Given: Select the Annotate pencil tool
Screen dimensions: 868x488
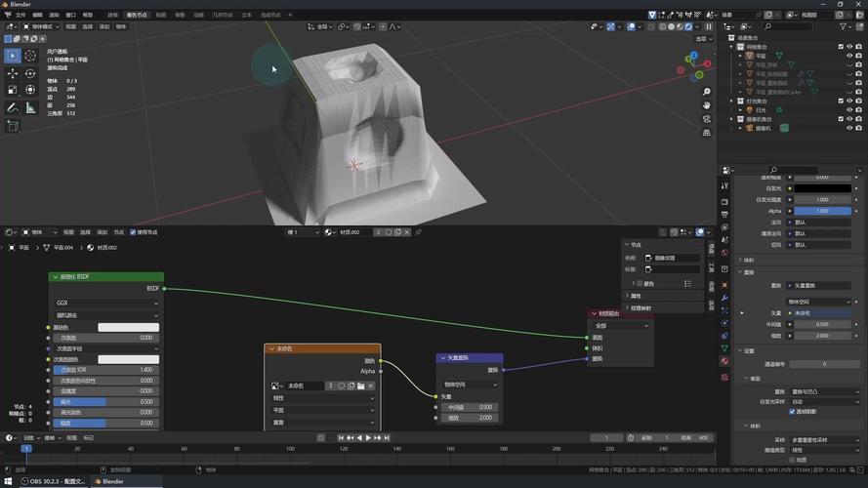Looking at the screenshot, I should pyautogui.click(x=13, y=108).
